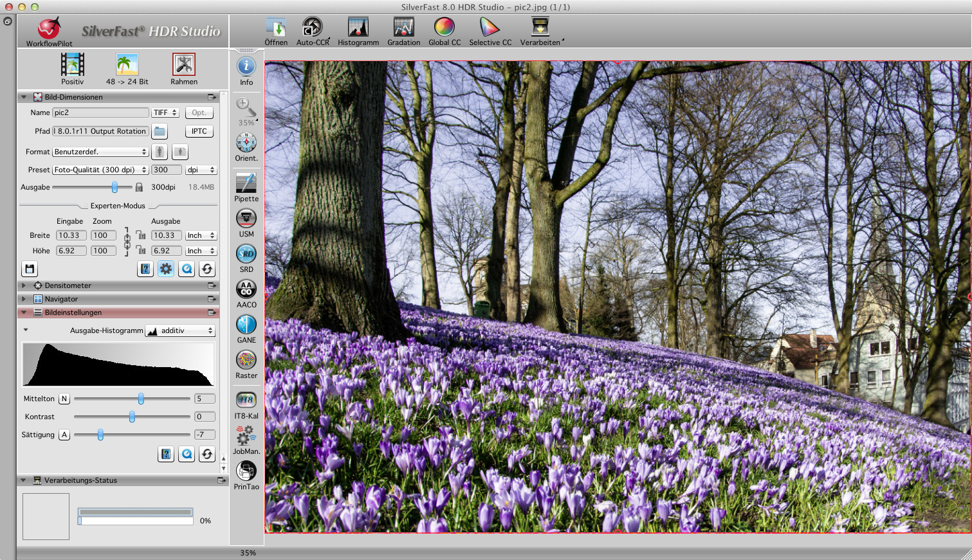Viewport: 972px width, 560px height.
Task: Open the TIFF file format dropdown
Action: tap(165, 113)
